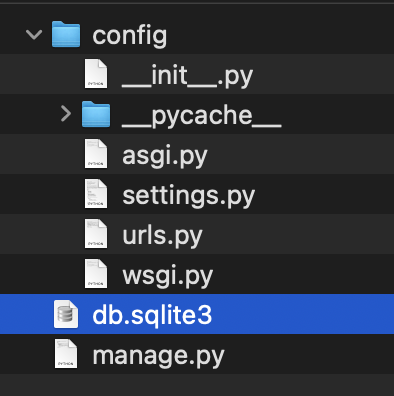Click the wsgi.py file icon
The width and height of the screenshot is (394, 396).
(x=96, y=274)
